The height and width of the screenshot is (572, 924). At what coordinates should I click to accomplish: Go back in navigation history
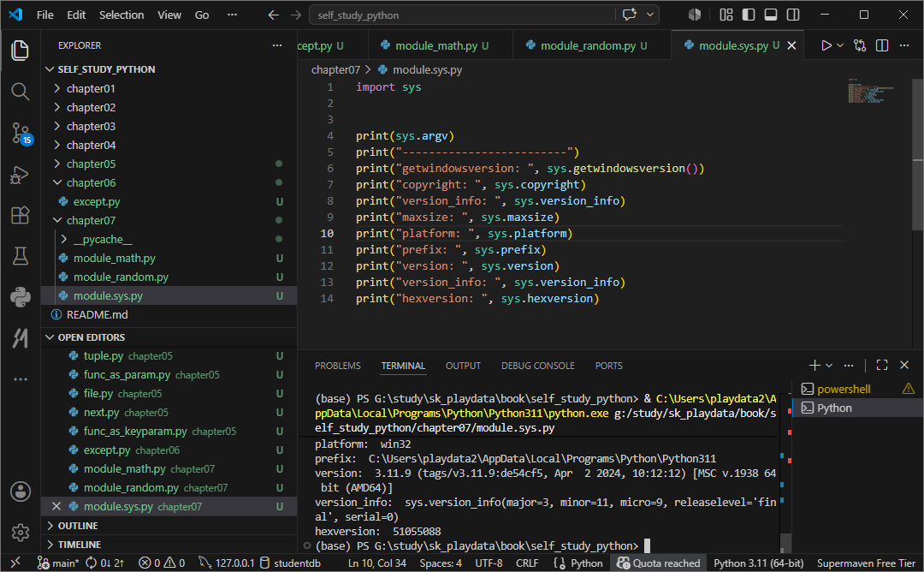tap(274, 15)
